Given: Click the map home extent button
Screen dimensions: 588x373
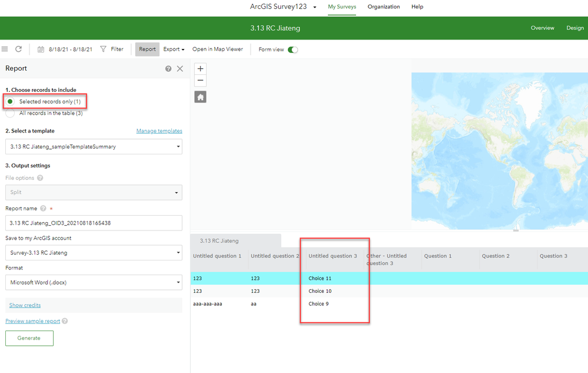Looking at the screenshot, I should [x=200, y=97].
